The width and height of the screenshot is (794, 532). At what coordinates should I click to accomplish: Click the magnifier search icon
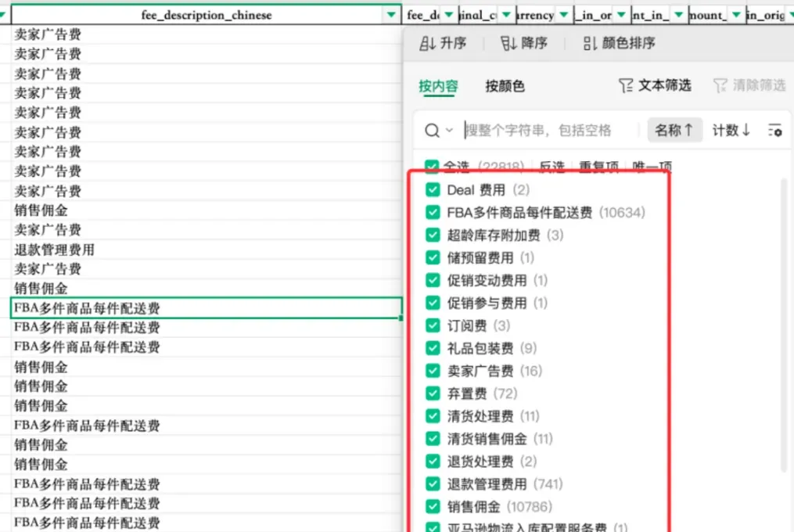(432, 131)
